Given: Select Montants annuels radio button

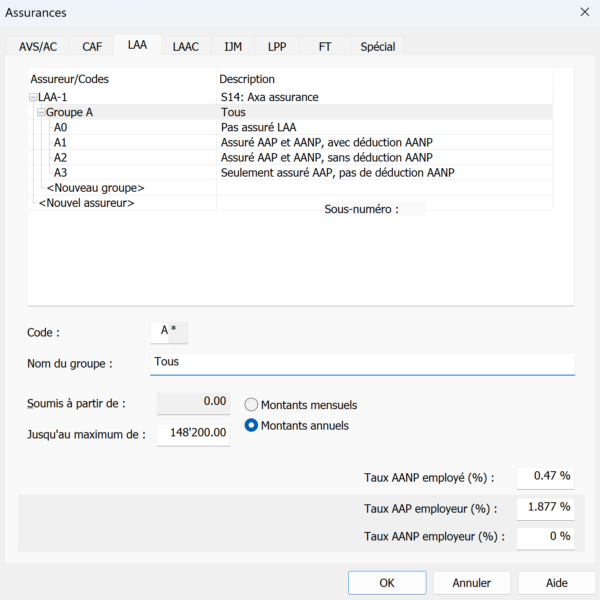Looking at the screenshot, I should click(251, 426).
